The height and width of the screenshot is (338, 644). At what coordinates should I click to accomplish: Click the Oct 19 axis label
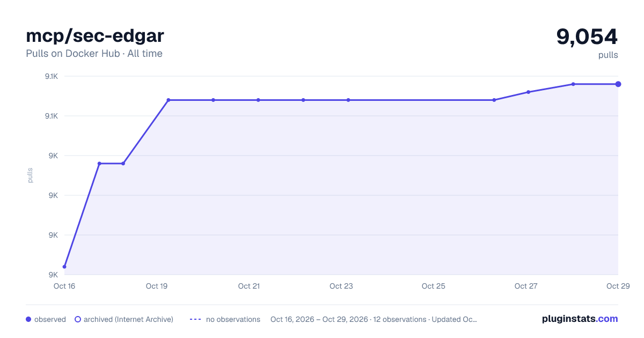pos(157,286)
